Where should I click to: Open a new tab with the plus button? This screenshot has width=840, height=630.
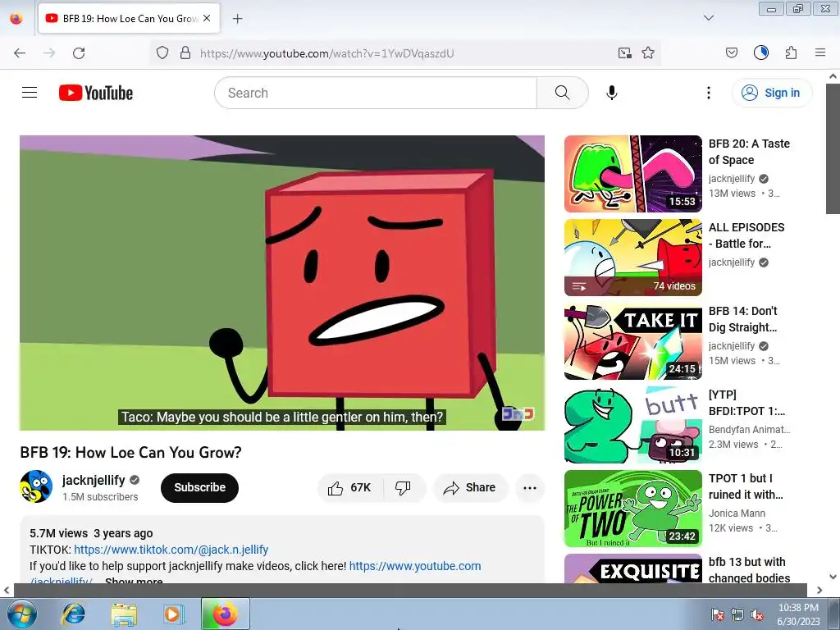coord(237,19)
